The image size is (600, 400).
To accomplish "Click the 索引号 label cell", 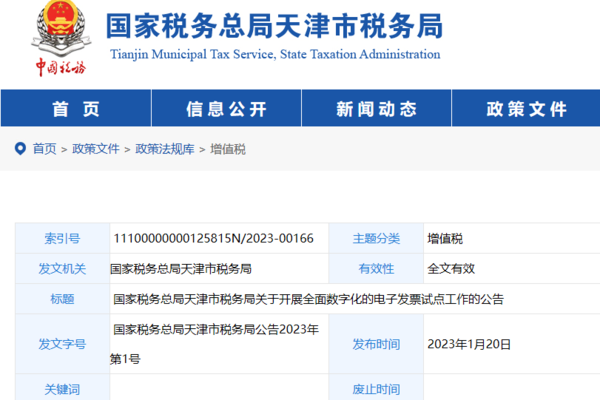I will (x=62, y=238).
